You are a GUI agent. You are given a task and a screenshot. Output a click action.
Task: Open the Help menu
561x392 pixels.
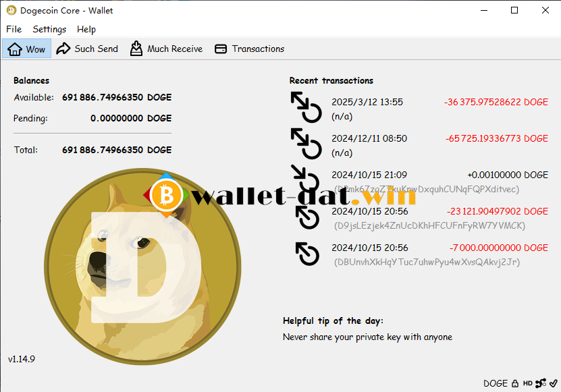point(86,29)
